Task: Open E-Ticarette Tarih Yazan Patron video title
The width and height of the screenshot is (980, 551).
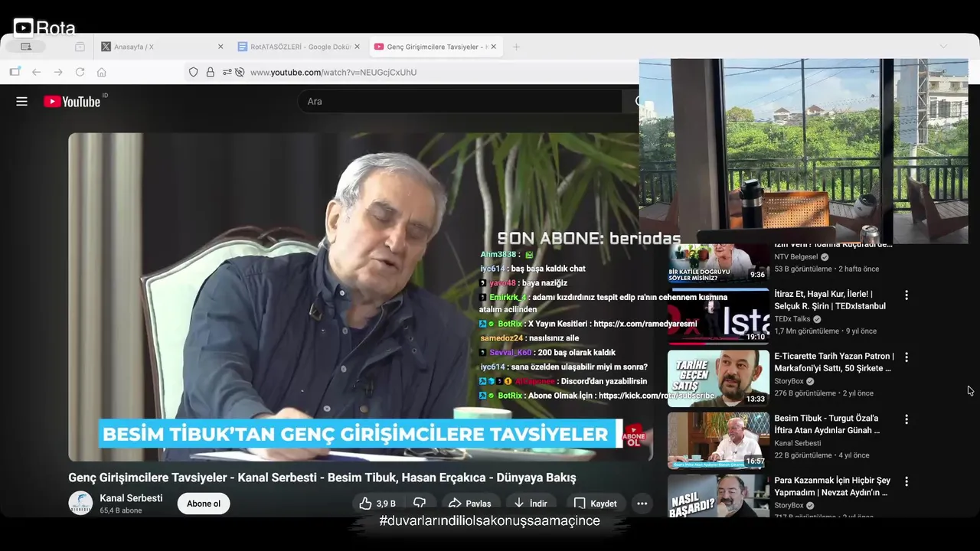Action: pyautogui.click(x=834, y=362)
